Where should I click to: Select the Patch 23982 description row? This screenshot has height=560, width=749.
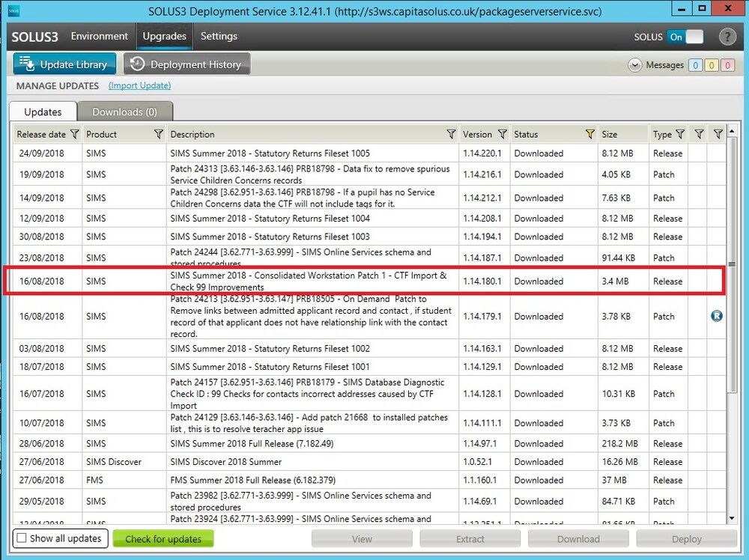click(369, 501)
